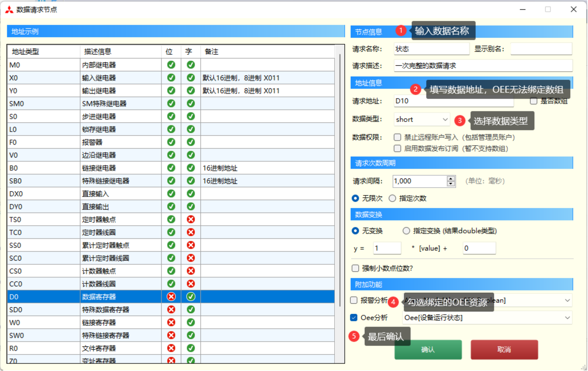Click red X in TS0 row 字 column
This screenshot has height=371, width=588.
point(191,219)
